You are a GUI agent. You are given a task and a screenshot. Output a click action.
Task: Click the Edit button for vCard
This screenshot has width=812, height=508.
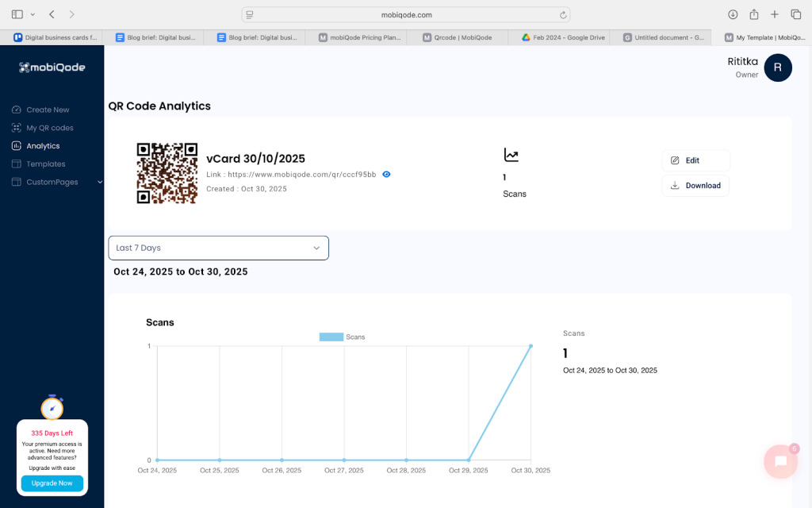pos(695,160)
